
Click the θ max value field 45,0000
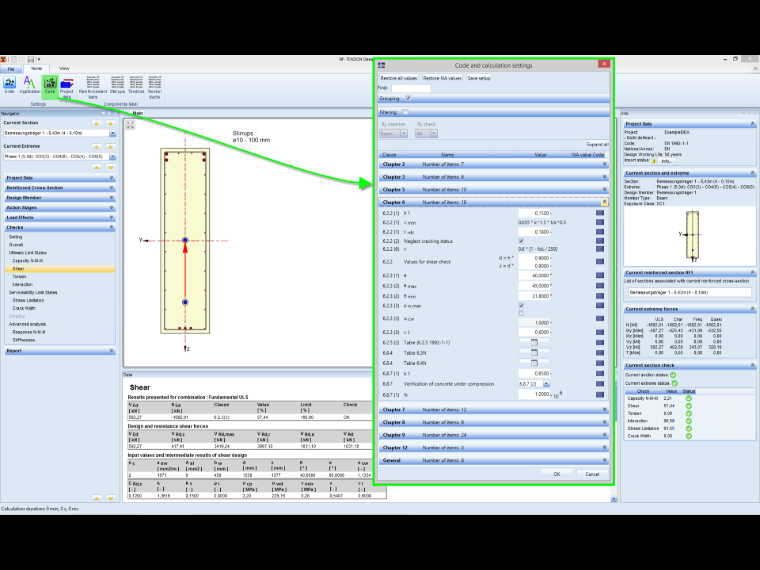tap(534, 286)
